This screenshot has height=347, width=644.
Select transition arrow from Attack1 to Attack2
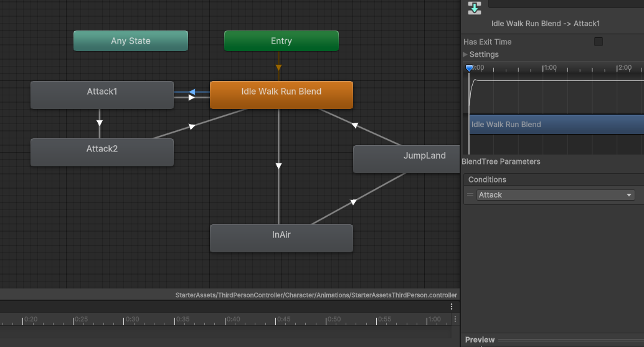[100, 123]
